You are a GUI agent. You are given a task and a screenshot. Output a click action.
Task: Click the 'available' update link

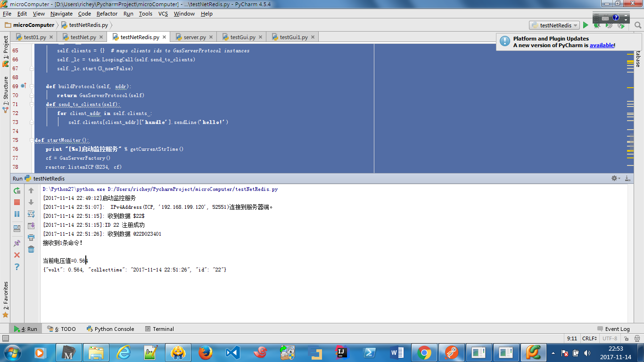point(602,45)
